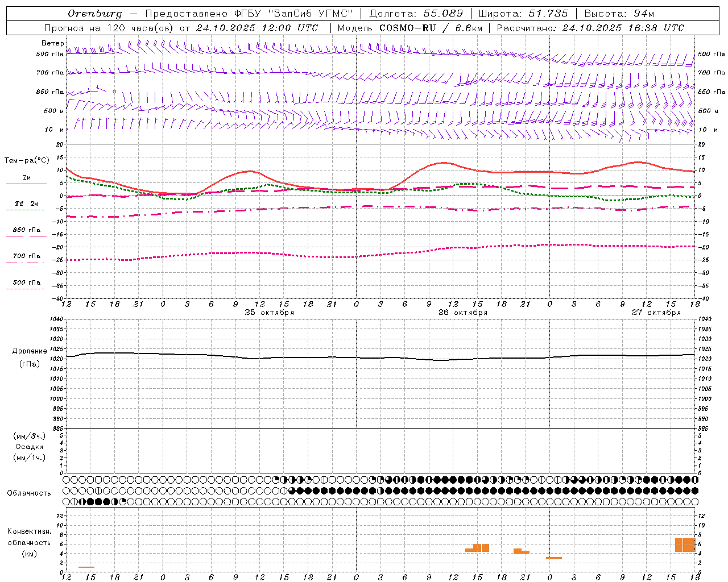Select the Прогноз на 120 часа(ов) text
This screenshot has height=582, width=728.
(x=110, y=28)
